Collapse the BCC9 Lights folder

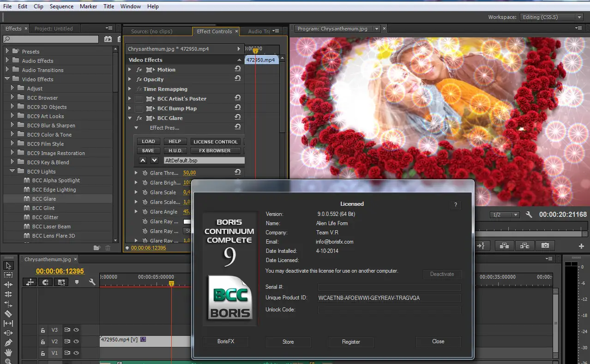(12, 171)
